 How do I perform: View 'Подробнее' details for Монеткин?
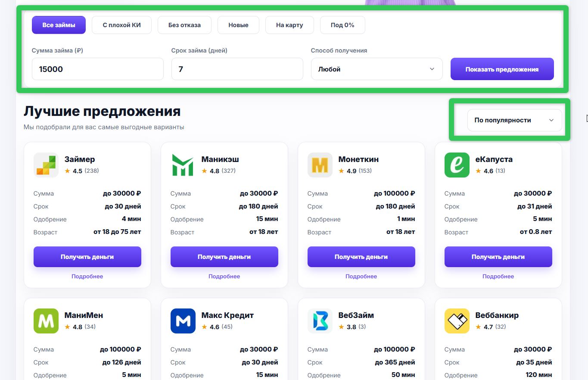[361, 276]
